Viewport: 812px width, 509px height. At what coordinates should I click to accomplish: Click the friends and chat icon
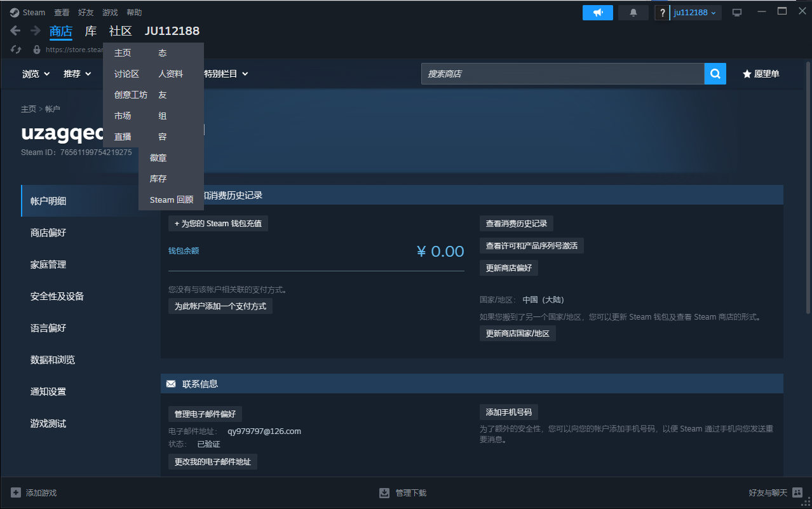tap(797, 492)
